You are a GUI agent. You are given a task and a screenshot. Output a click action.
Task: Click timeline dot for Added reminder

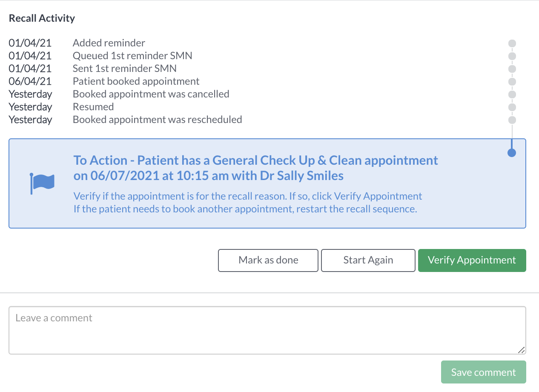(512, 43)
